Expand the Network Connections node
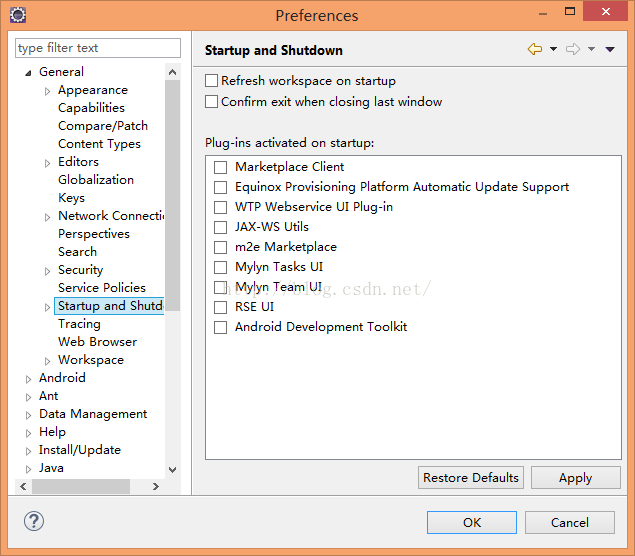635x556 pixels. pos(47,217)
